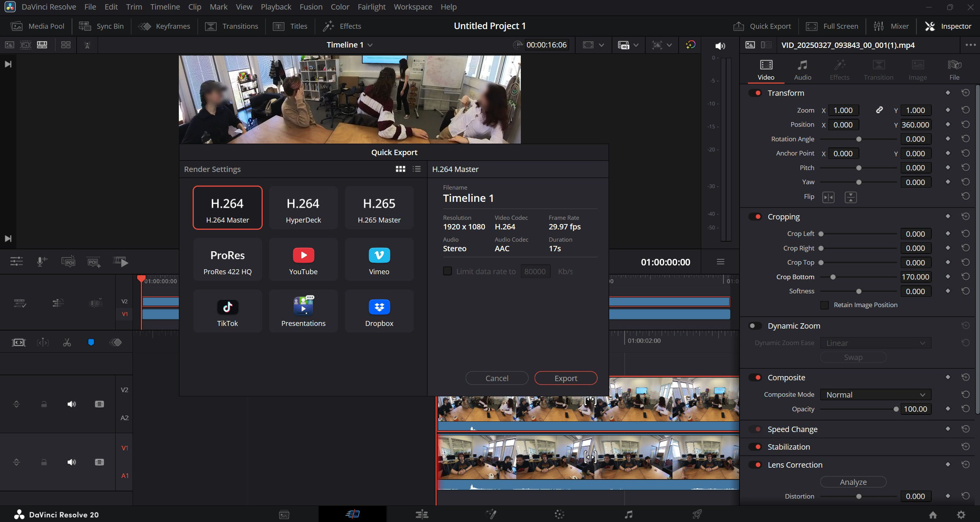Click the Export button
The width and height of the screenshot is (980, 522).
pos(566,378)
